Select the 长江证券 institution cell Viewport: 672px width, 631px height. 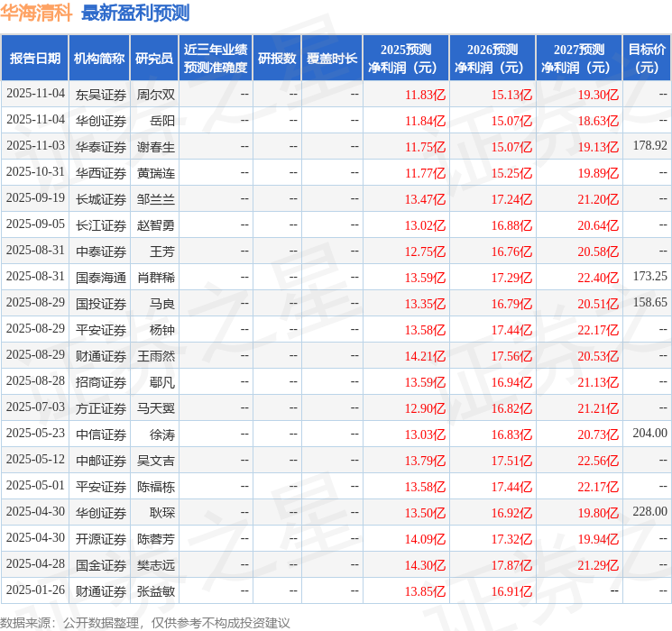(101, 225)
